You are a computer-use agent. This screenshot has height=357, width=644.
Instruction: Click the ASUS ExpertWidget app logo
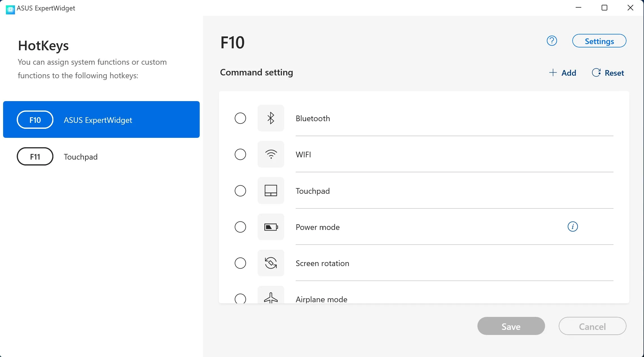(x=10, y=9)
